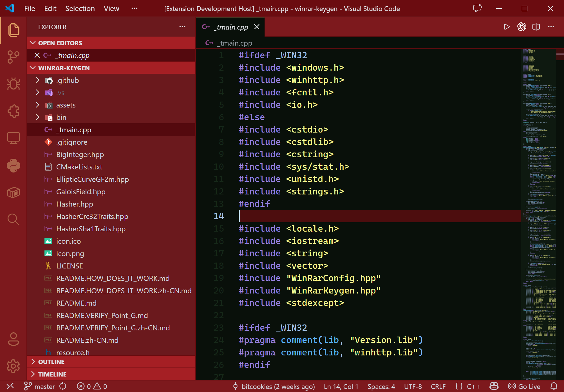Viewport: 564px width, 392px height.
Task: Open icon.png in explorer
Action: (x=111, y=254)
